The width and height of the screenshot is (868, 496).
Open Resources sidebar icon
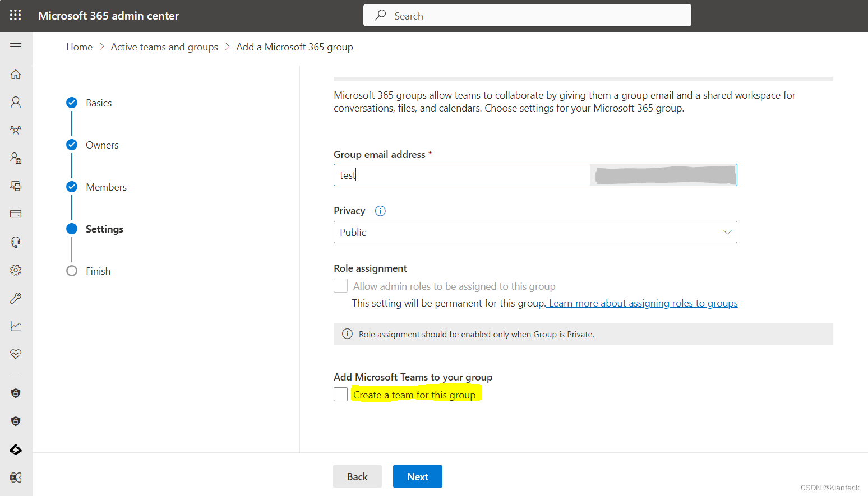[16, 186]
